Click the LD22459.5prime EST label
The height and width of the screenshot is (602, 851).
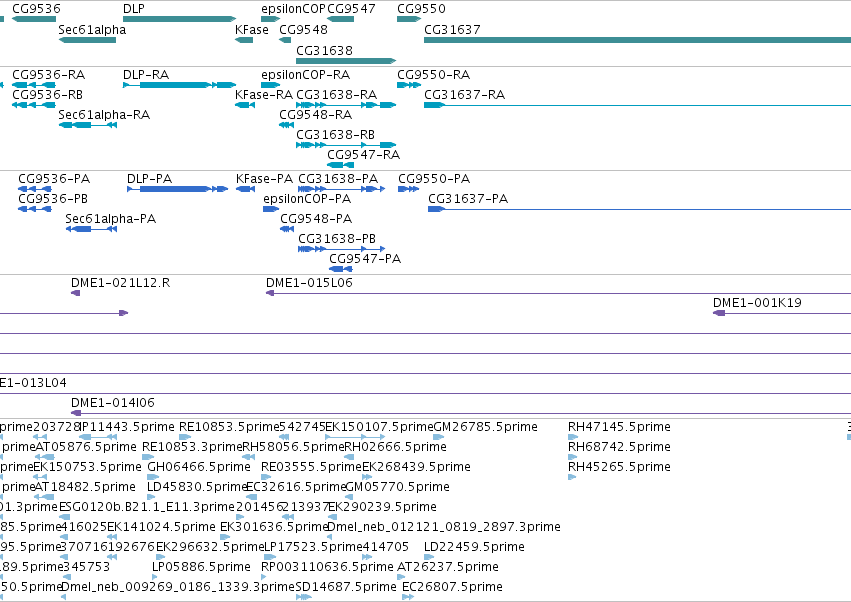tap(474, 547)
